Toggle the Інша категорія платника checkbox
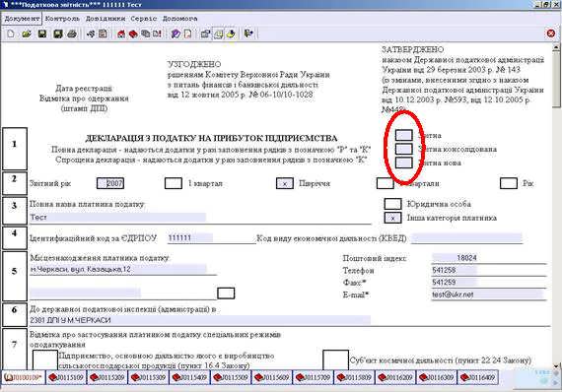The width and height of the screenshot is (562, 392). click(392, 218)
